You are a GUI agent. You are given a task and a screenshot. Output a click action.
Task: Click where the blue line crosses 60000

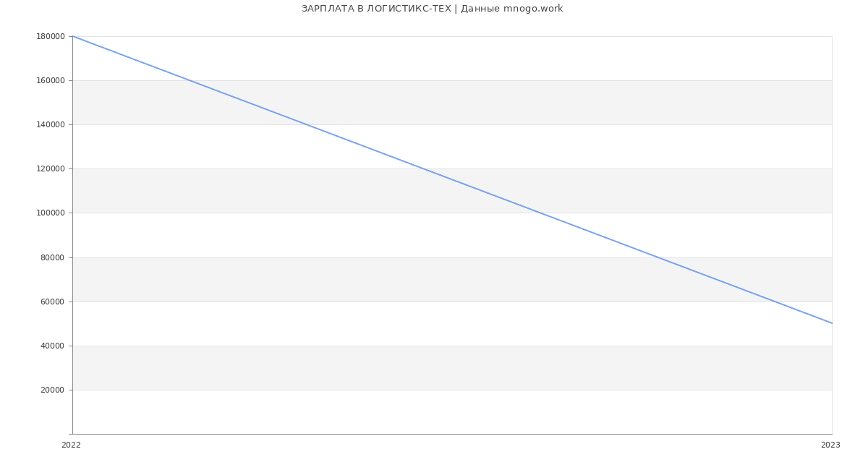click(x=773, y=302)
